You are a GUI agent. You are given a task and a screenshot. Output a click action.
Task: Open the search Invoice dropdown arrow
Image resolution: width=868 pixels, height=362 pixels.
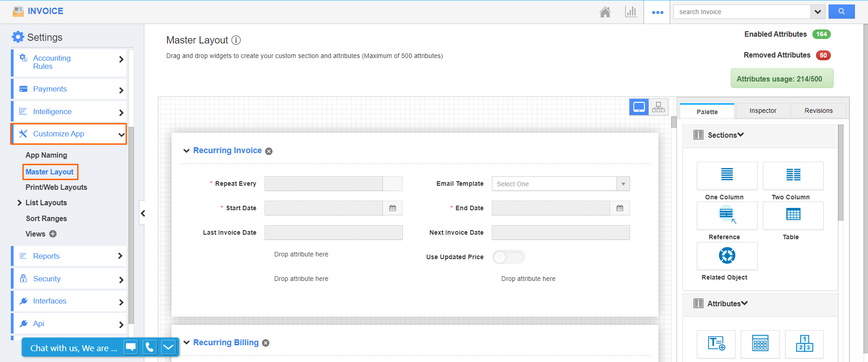(817, 12)
